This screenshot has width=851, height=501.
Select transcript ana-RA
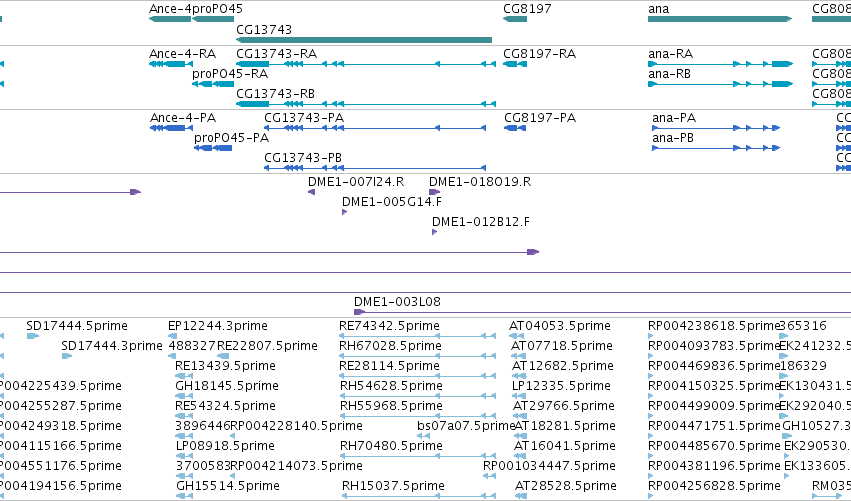pos(720,64)
